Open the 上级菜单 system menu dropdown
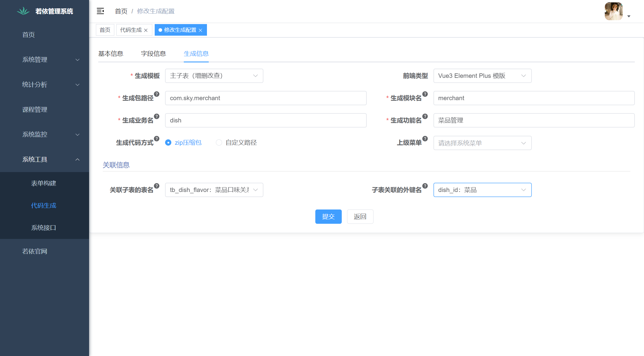 click(482, 143)
